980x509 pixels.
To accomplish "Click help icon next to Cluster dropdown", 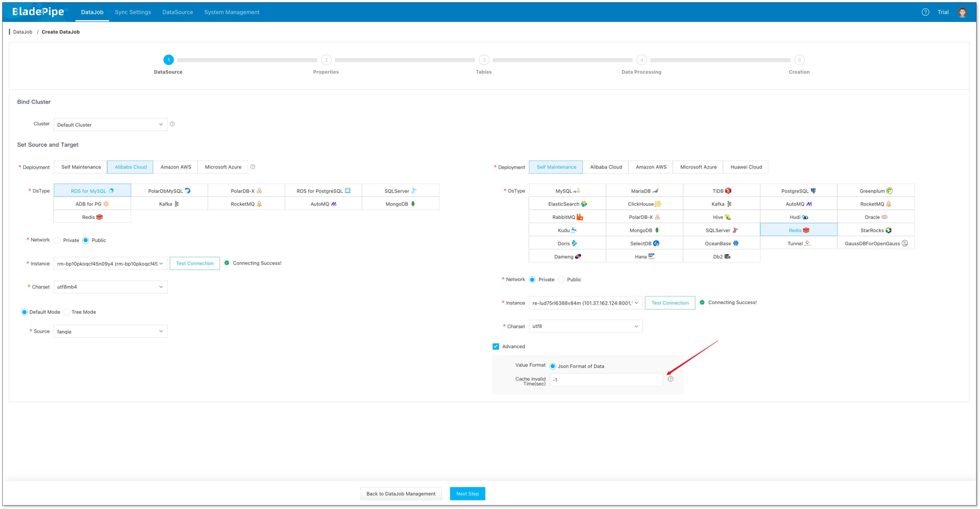I will (x=172, y=124).
